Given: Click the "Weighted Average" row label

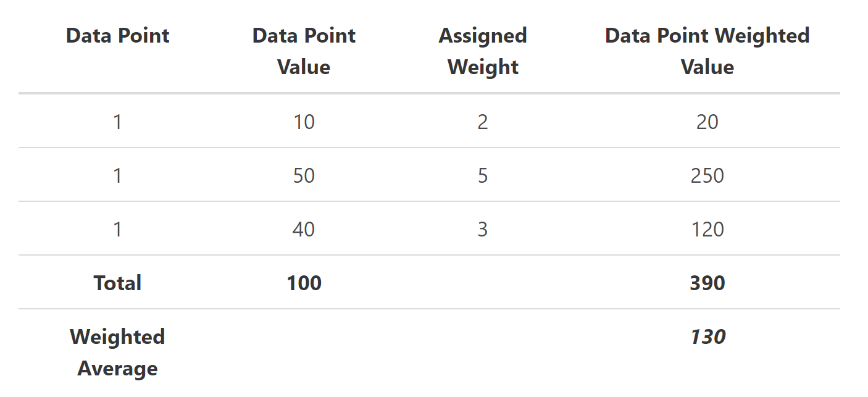Looking at the screenshot, I should [117, 353].
